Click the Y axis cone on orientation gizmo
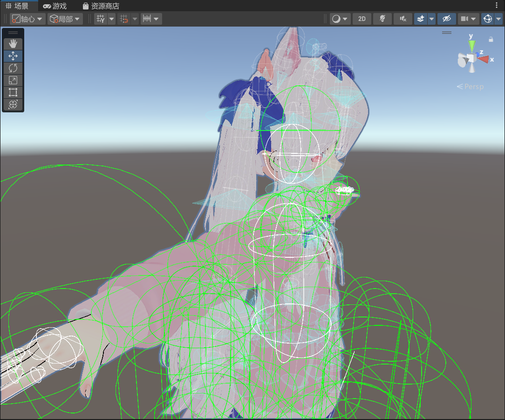This screenshot has height=420, width=505. click(471, 45)
